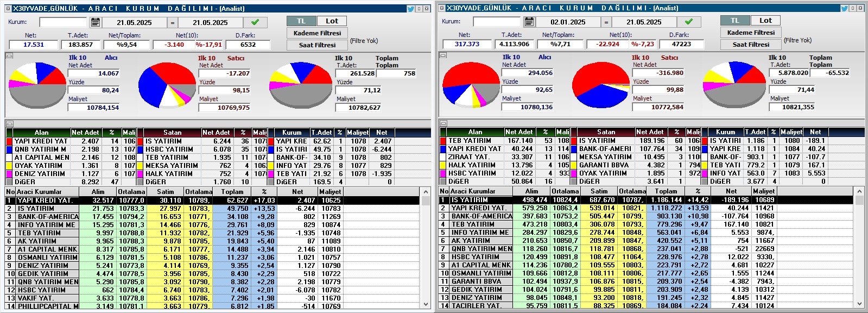Click the equals button in window starting 21.05.2025
The height and width of the screenshot is (313, 868).
coord(173,23)
